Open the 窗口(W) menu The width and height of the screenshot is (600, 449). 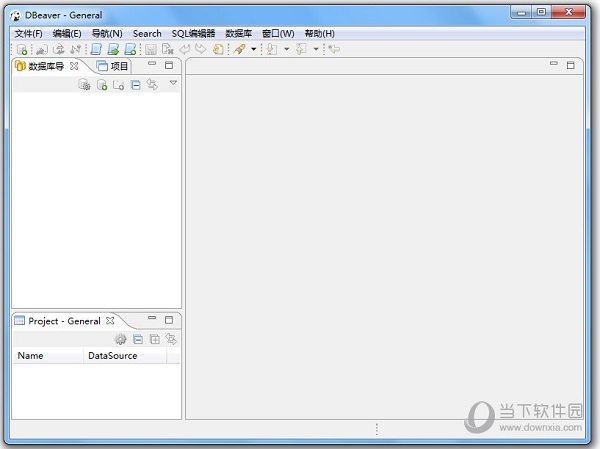[x=278, y=34]
